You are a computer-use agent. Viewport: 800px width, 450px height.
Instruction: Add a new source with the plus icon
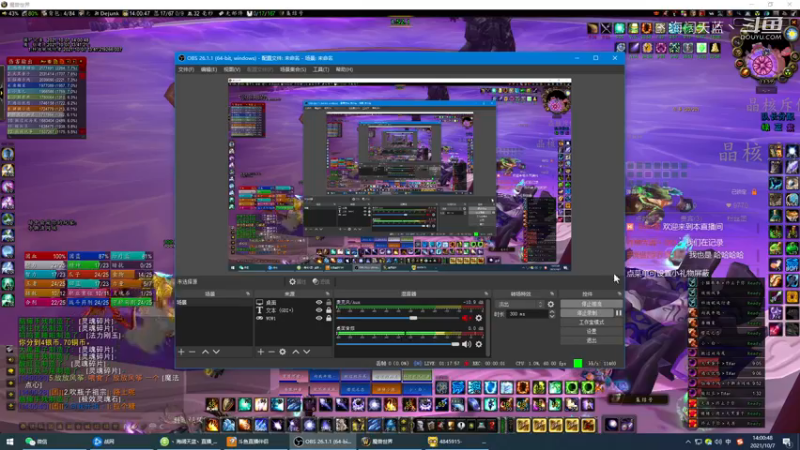(x=260, y=352)
